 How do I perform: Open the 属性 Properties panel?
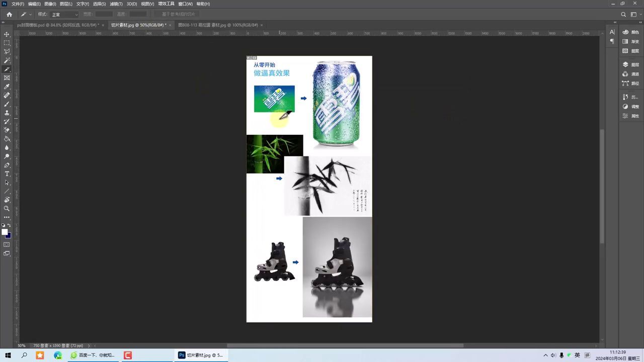[x=630, y=116]
